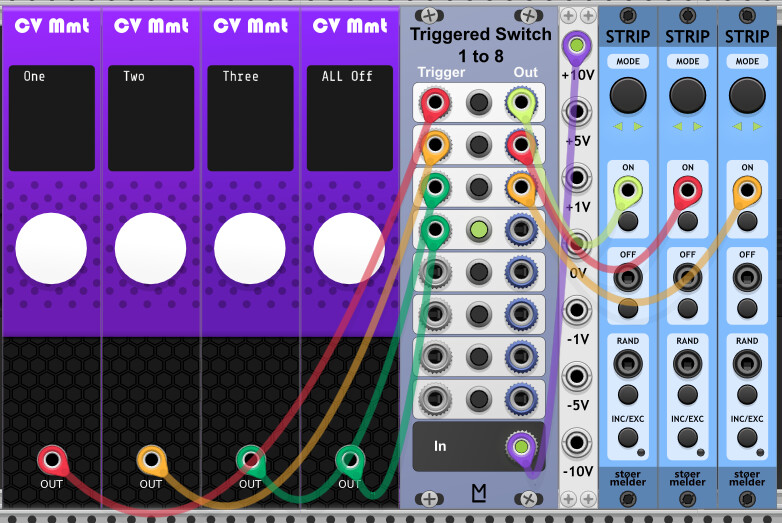Click the green Trigger jack in row 3
The height and width of the screenshot is (523, 782).
435,187
